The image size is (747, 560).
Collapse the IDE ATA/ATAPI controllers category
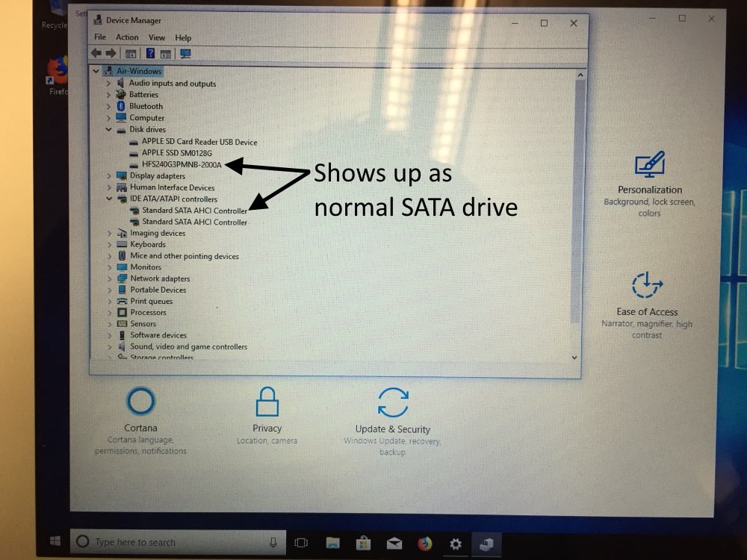(109, 199)
